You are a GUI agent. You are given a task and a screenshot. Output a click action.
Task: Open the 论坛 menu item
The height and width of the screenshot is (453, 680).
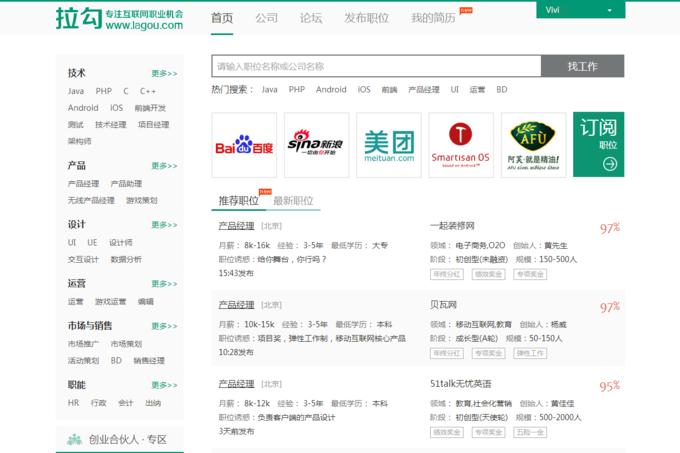[x=311, y=18]
